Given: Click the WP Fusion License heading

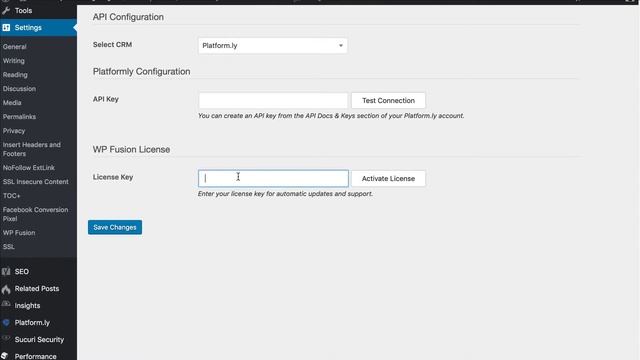Looking at the screenshot, I should (131, 149).
